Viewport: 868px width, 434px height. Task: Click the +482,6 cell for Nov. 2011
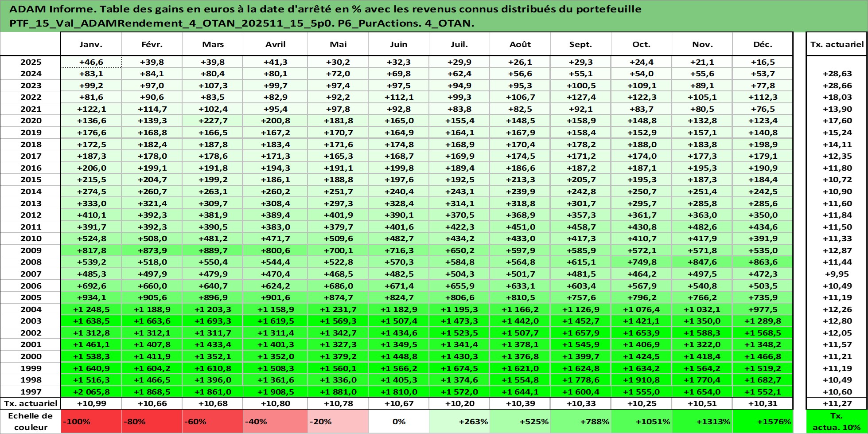702,227
